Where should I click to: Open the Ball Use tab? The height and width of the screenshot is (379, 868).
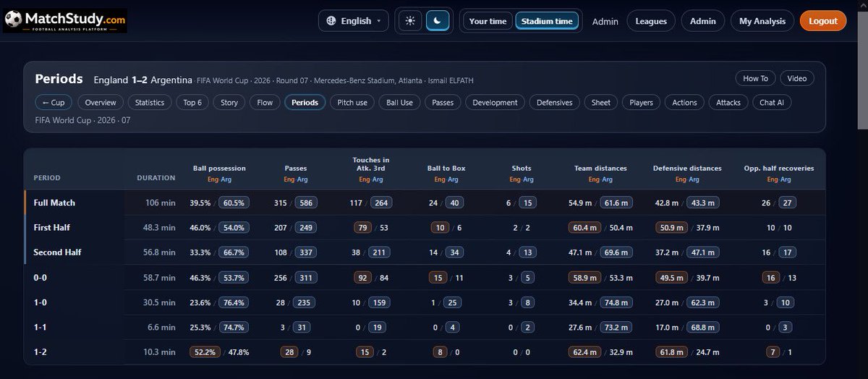(399, 103)
